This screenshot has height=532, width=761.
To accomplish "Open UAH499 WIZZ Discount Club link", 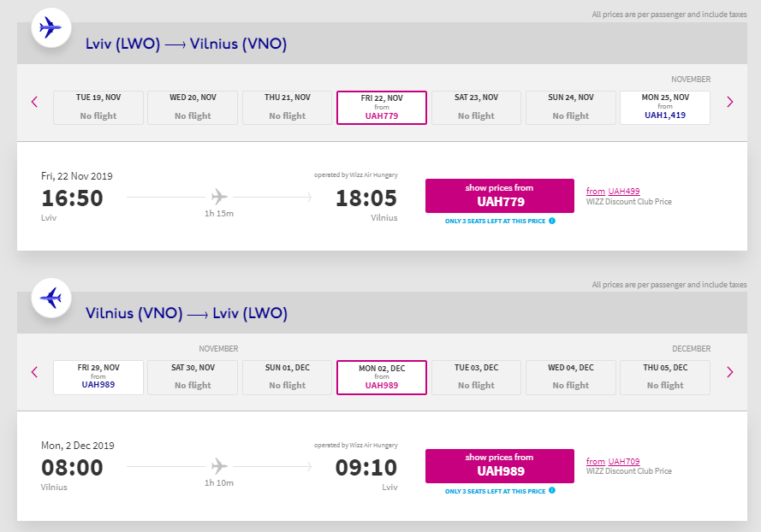I will coord(623,192).
